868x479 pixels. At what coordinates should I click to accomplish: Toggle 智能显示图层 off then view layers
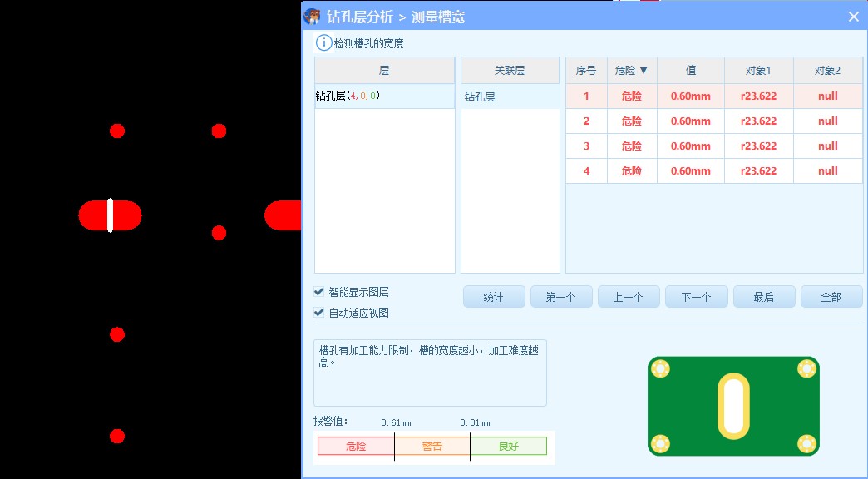pos(318,292)
